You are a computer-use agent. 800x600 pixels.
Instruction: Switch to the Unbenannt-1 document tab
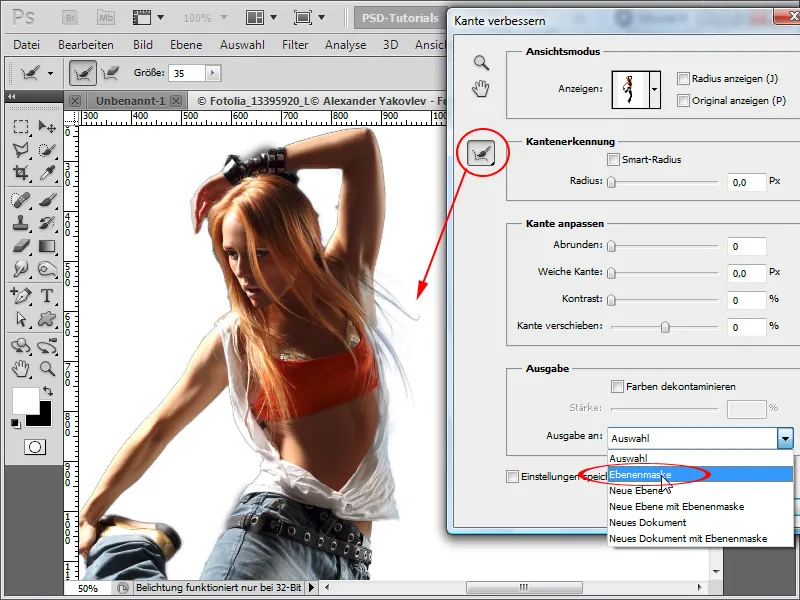(x=131, y=101)
